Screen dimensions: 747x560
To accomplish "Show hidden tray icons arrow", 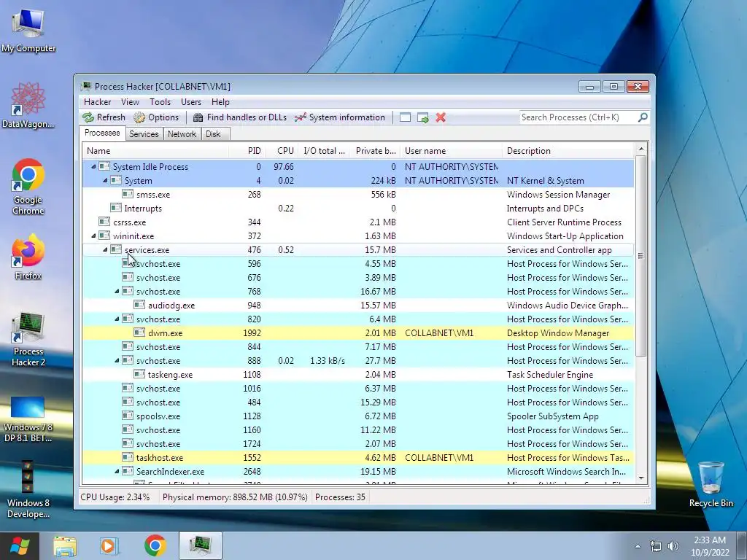I will click(x=638, y=546).
